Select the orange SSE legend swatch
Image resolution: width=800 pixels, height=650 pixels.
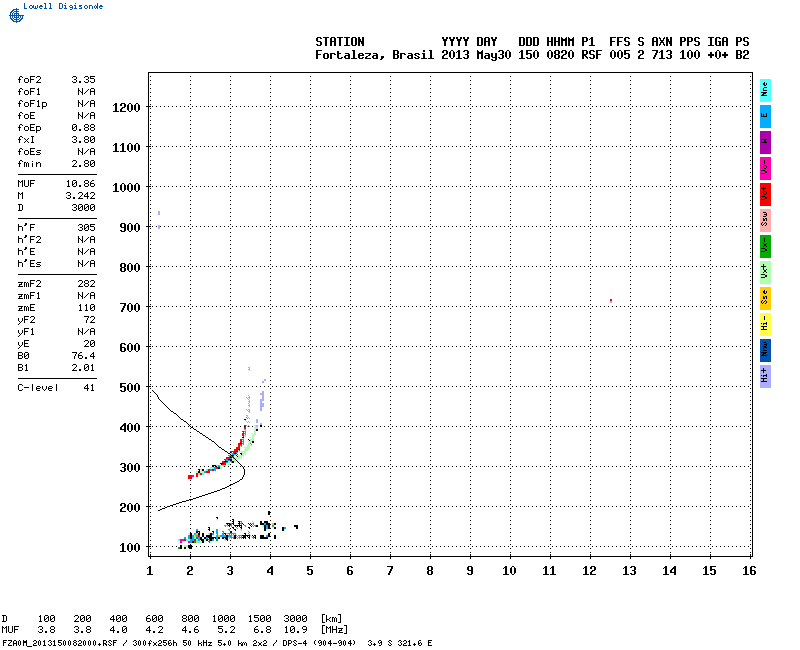click(x=765, y=298)
